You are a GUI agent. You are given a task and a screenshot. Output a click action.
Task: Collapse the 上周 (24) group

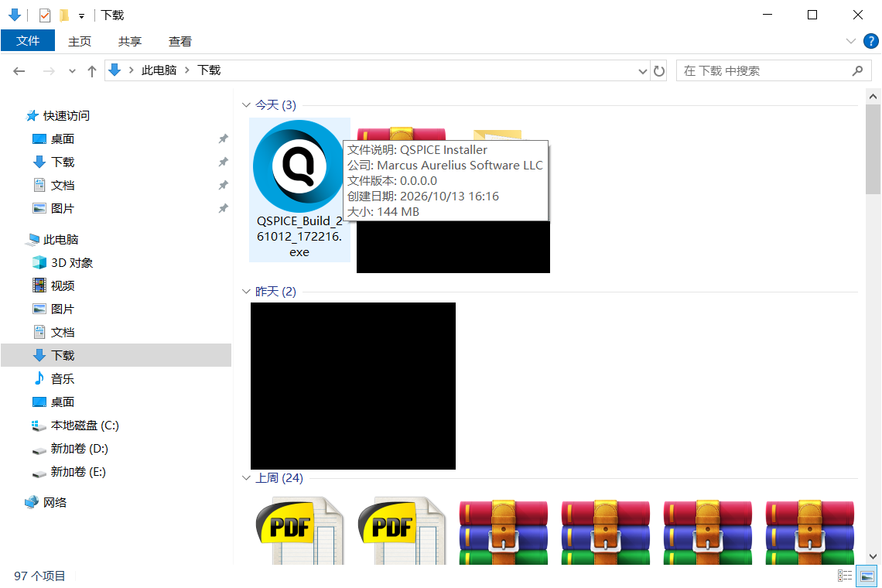(x=246, y=478)
